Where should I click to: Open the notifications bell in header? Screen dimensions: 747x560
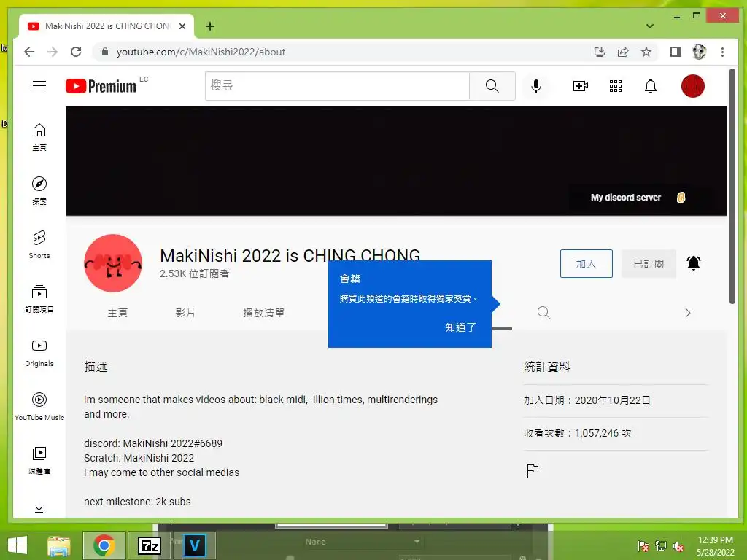coord(650,86)
